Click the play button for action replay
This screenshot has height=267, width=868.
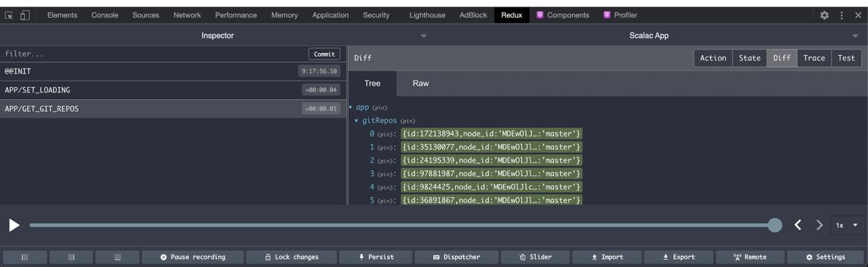(x=14, y=225)
